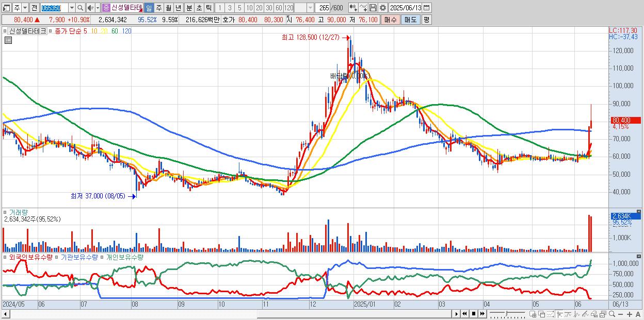Click the 거래량 volume panel label

tap(18, 212)
